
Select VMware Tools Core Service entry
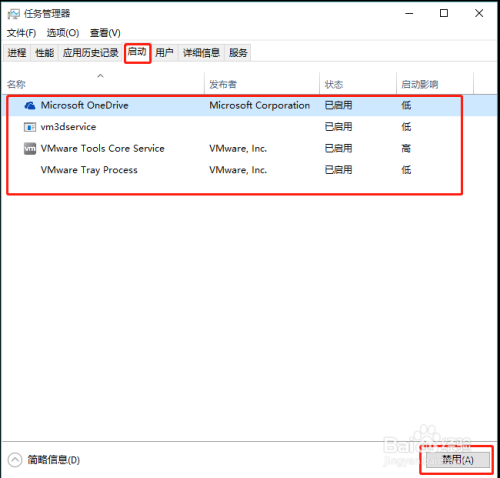pyautogui.click(x=103, y=148)
